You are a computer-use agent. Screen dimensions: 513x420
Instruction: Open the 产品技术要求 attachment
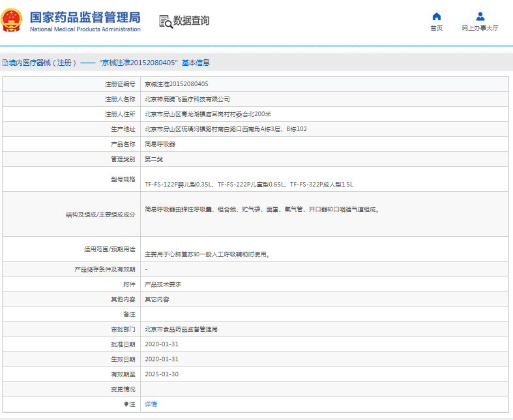[x=162, y=284]
